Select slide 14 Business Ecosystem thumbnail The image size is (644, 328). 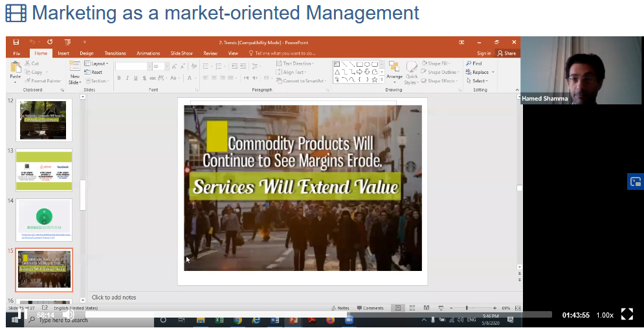coord(43,220)
